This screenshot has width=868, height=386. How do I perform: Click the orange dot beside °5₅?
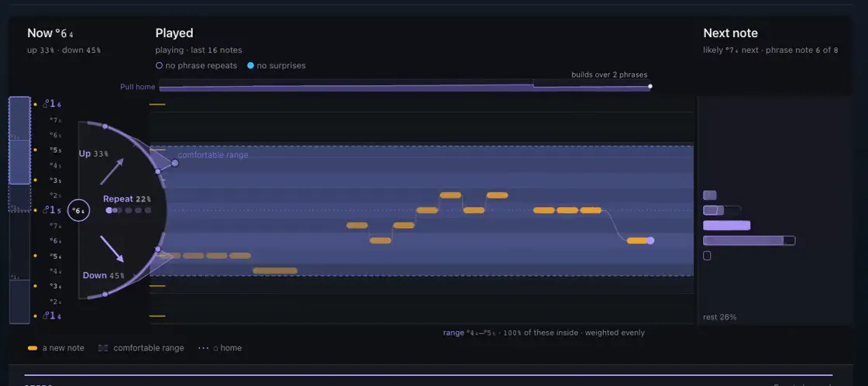pyautogui.click(x=36, y=150)
